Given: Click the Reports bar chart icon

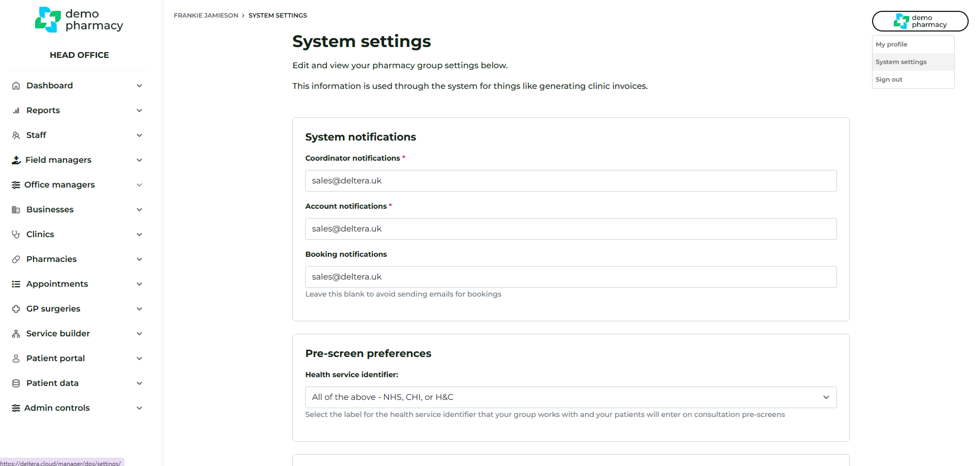Looking at the screenshot, I should coord(16,111).
